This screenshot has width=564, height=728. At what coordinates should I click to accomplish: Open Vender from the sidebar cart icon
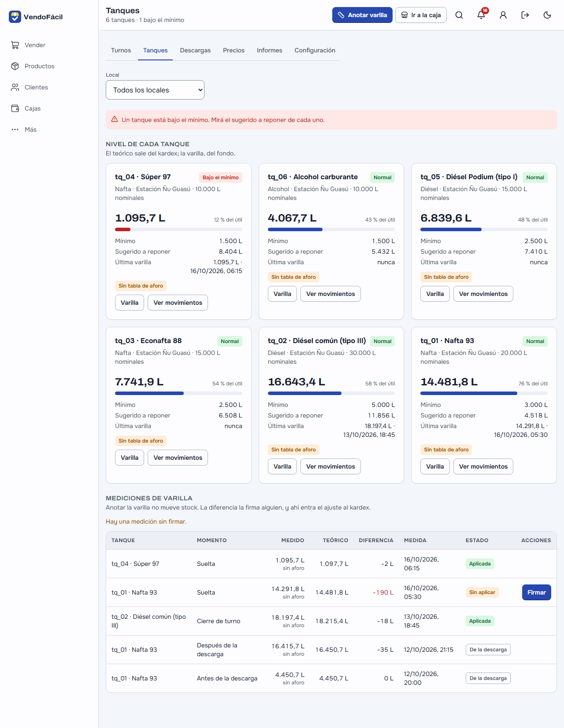(15, 45)
